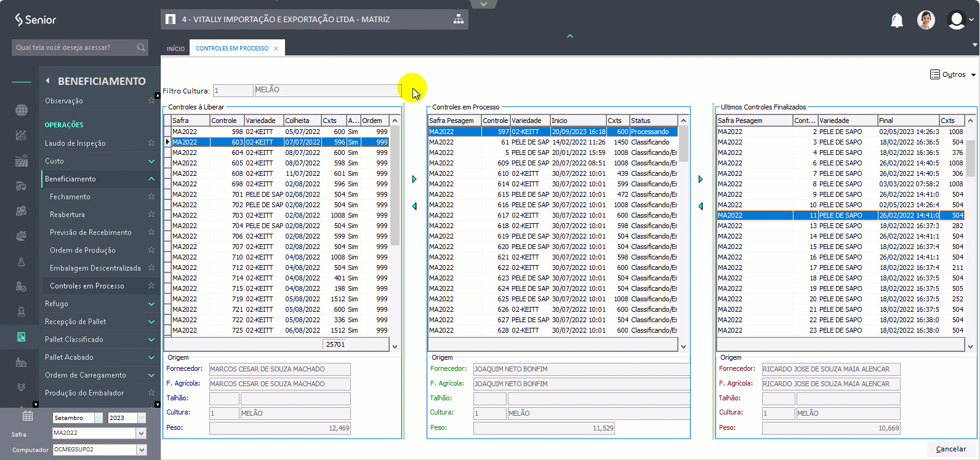Click the calendar icon beside Setembro
Image resolution: width=980 pixels, height=460 pixels.
(28, 416)
